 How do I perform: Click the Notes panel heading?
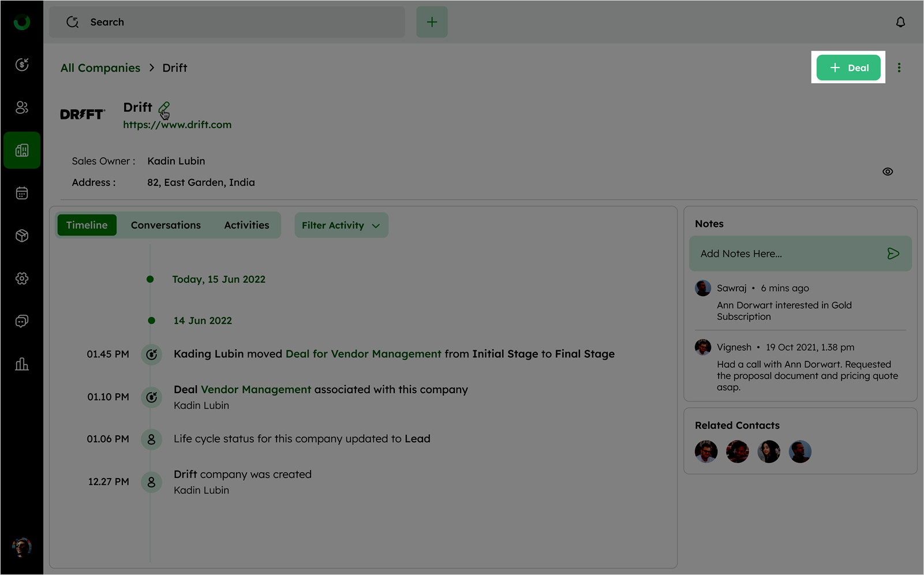click(709, 224)
